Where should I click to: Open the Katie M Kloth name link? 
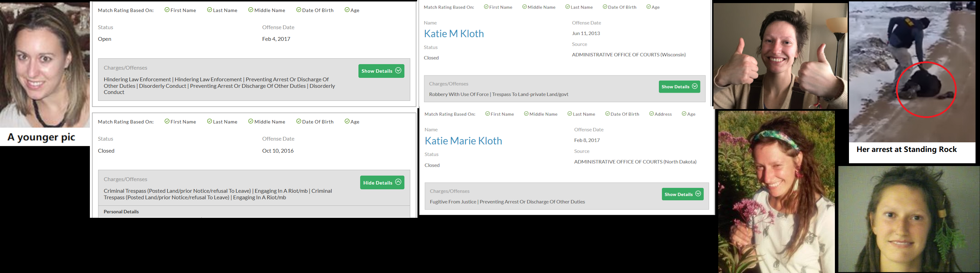453,34
